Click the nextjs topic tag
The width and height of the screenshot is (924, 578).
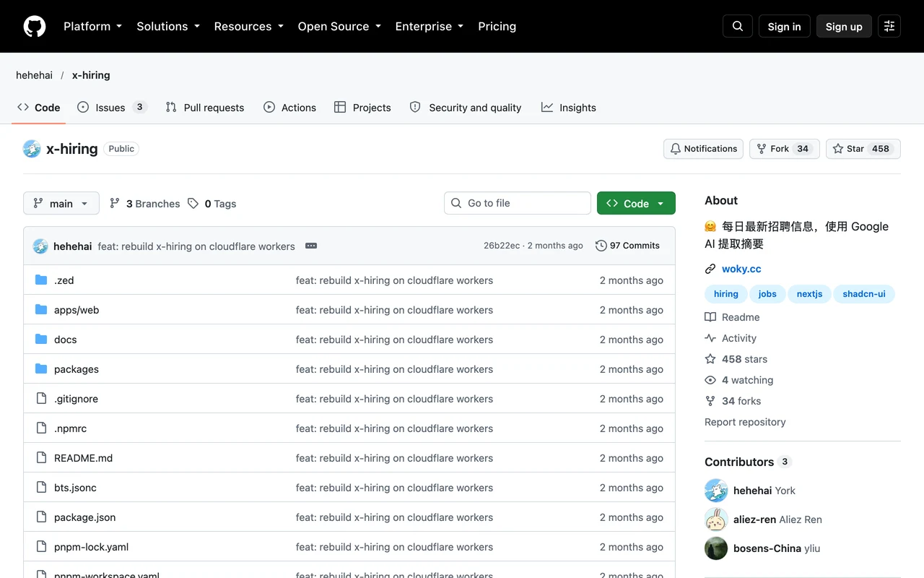coord(809,294)
